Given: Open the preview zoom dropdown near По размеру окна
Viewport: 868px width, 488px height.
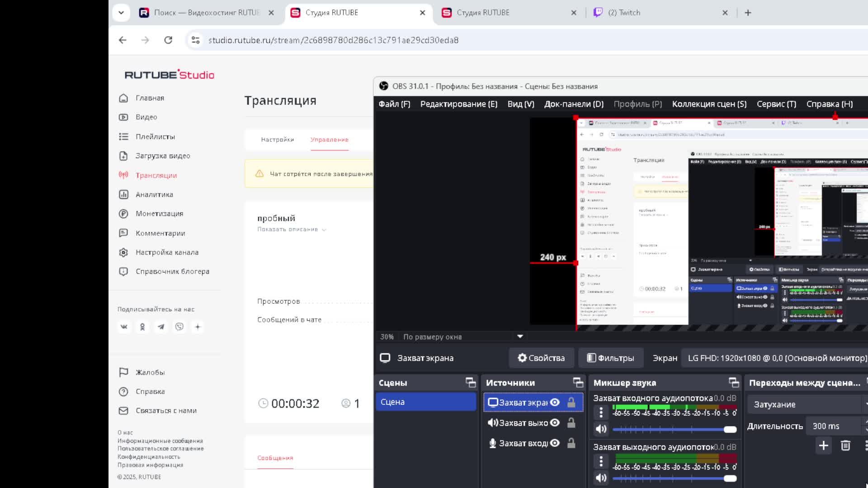Looking at the screenshot, I should coord(520,336).
